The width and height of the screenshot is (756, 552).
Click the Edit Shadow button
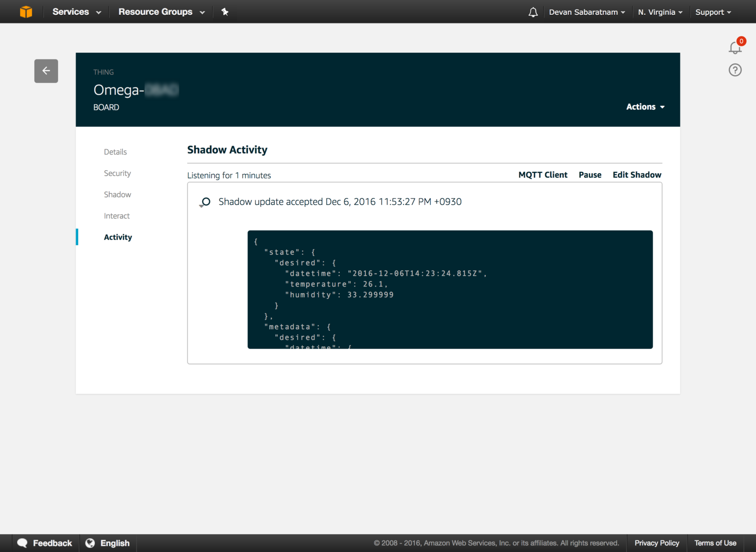coord(637,175)
